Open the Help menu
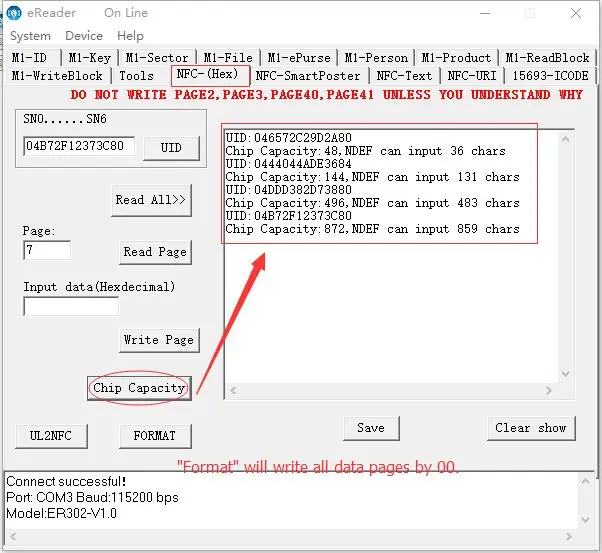This screenshot has width=602, height=553. point(131,36)
